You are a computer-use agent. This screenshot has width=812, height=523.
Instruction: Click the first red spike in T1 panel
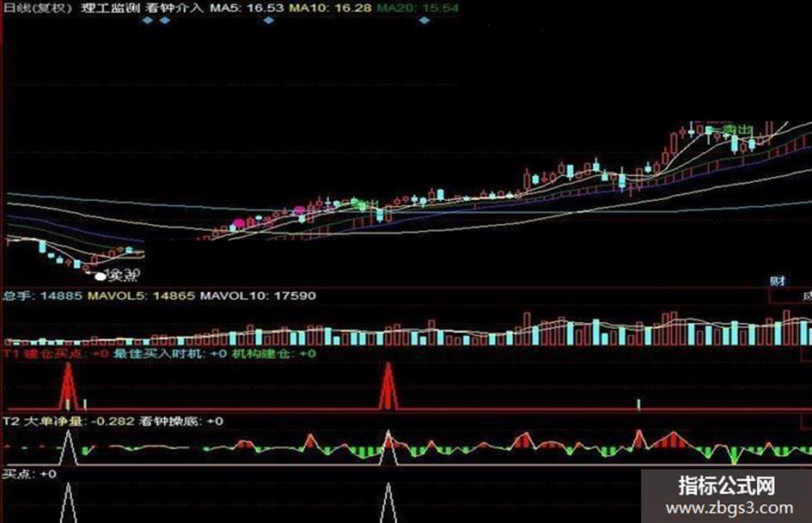68,386
